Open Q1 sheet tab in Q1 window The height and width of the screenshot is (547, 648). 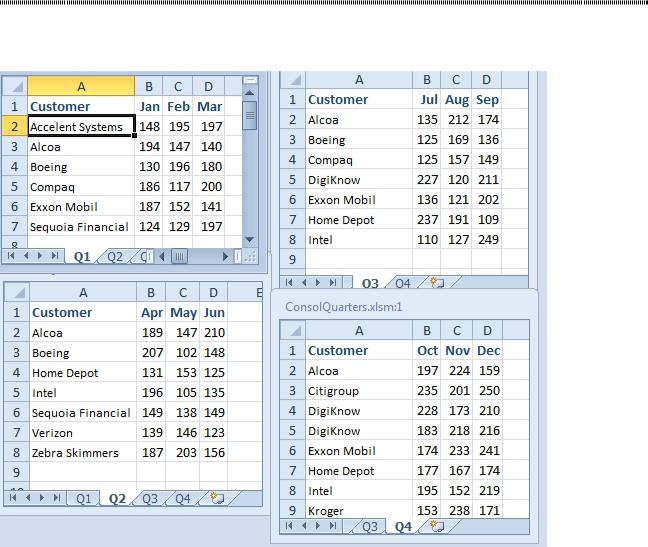pos(82,257)
